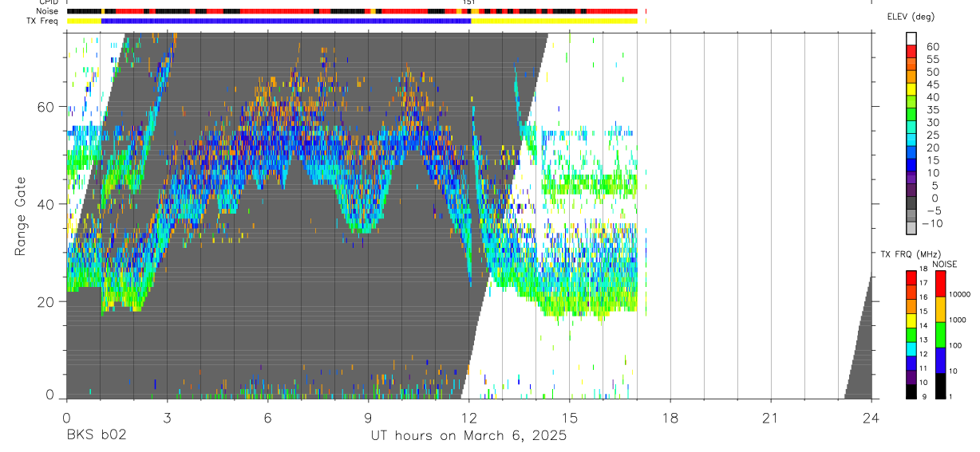Click the "45" label on ELEV color bar
This screenshot has width=980, height=452.
932,85
